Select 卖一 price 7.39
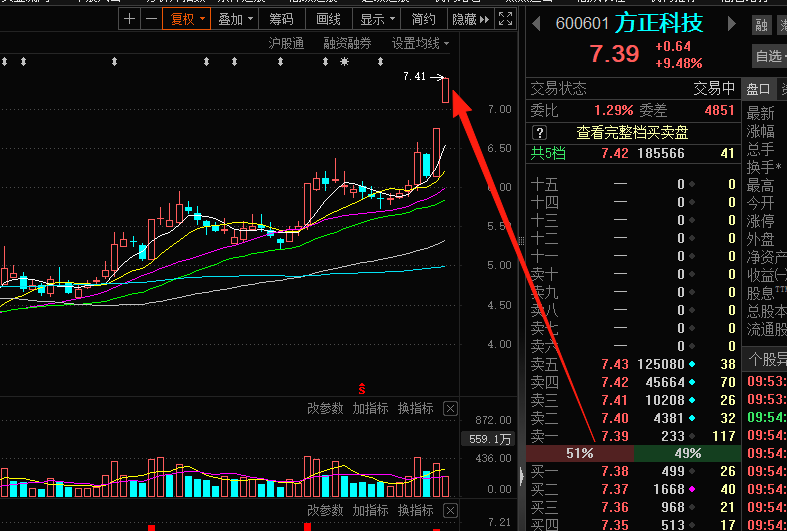 point(615,436)
